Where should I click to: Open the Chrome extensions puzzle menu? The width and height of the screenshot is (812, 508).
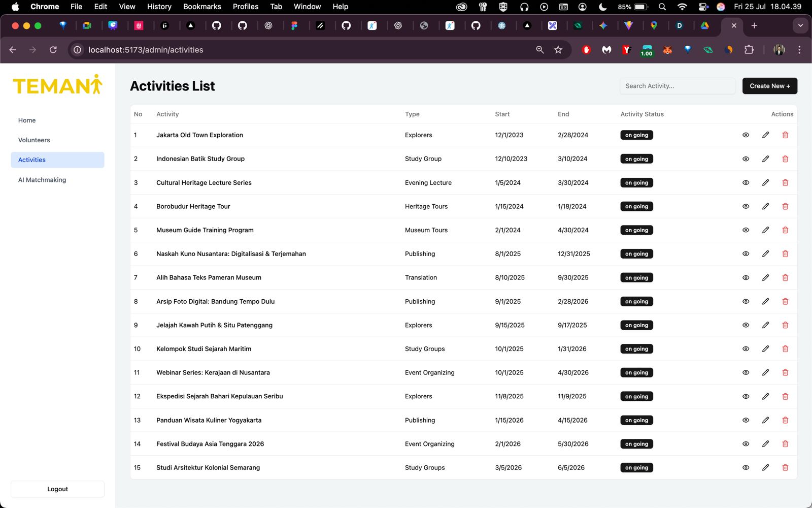[x=749, y=50]
